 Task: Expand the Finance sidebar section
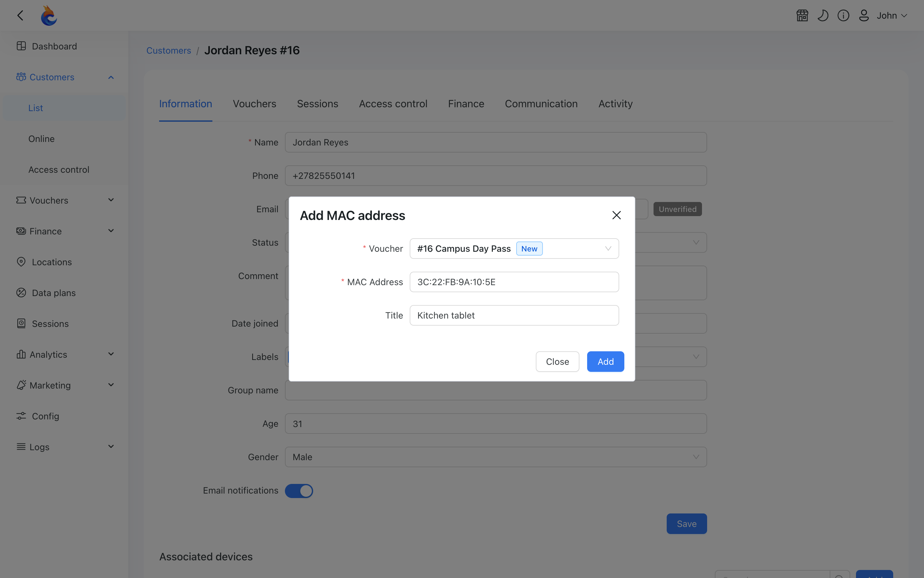pos(64,231)
